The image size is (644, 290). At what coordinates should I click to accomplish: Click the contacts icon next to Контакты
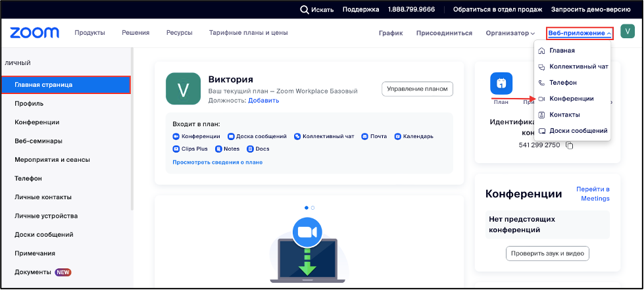tap(541, 115)
